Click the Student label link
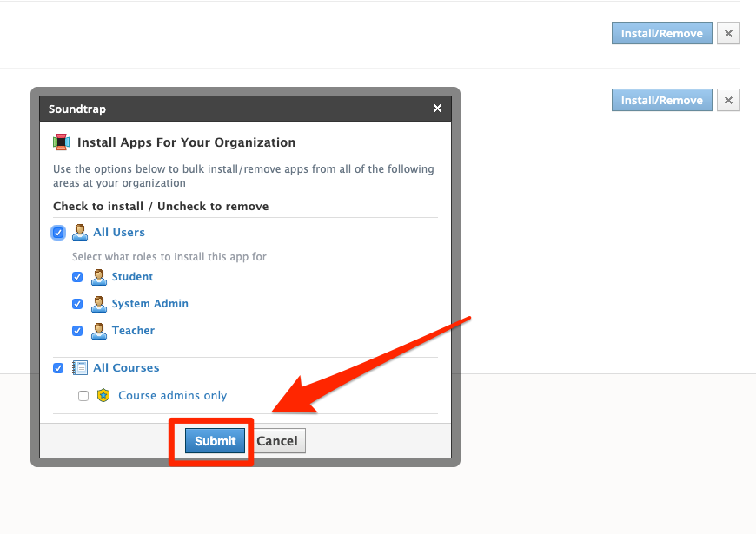 (x=132, y=277)
